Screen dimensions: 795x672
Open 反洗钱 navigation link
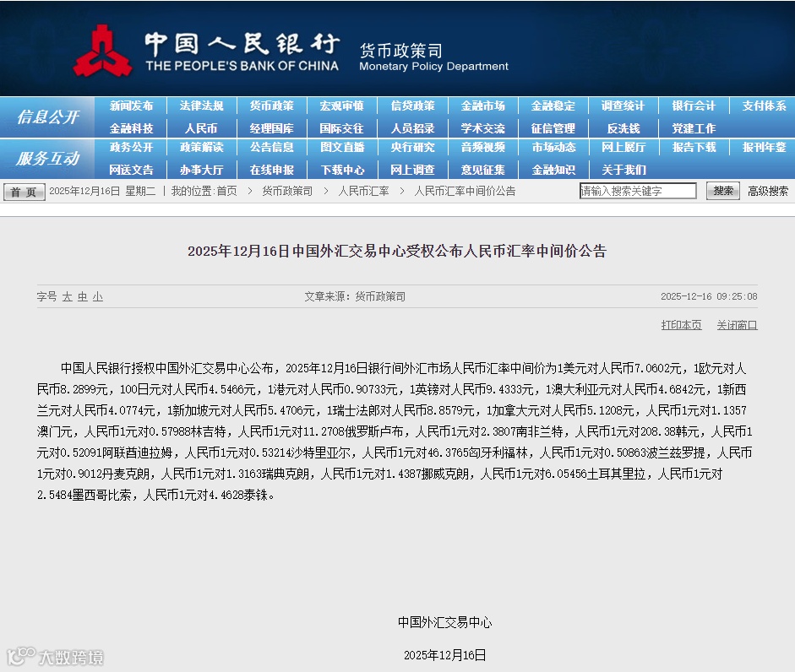tap(623, 128)
